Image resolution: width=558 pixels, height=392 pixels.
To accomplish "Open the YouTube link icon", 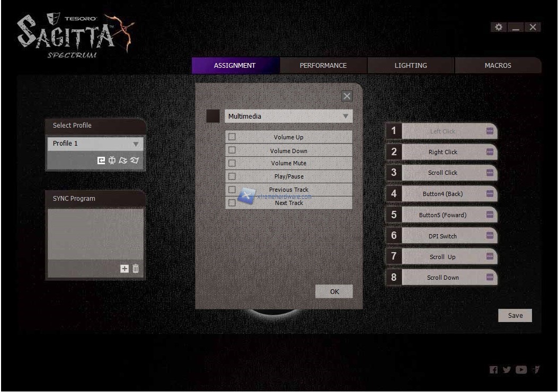I will pos(521,370).
